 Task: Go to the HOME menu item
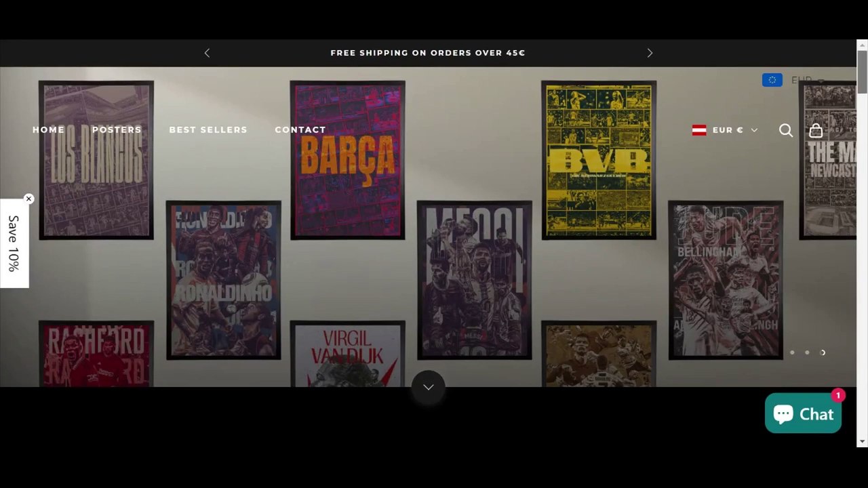(49, 129)
